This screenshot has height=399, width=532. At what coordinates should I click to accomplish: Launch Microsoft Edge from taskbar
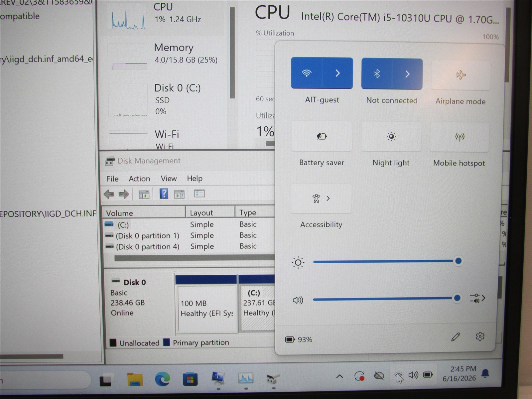(162, 379)
